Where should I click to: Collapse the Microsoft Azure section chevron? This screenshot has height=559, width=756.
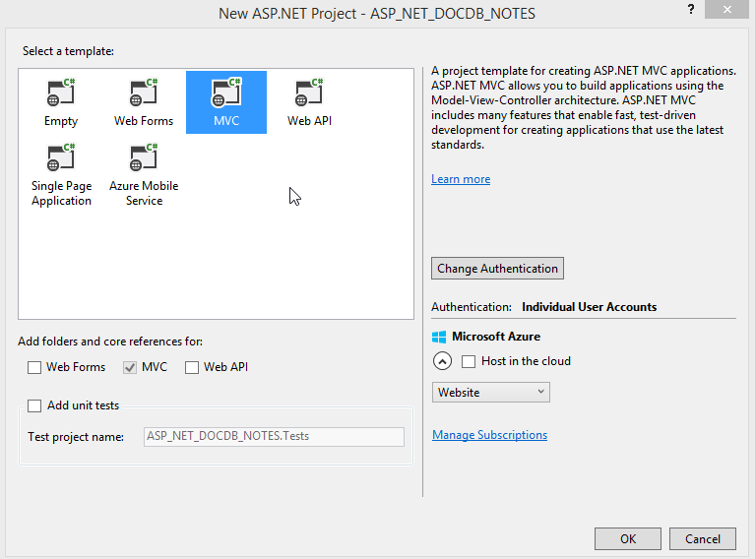(442, 361)
